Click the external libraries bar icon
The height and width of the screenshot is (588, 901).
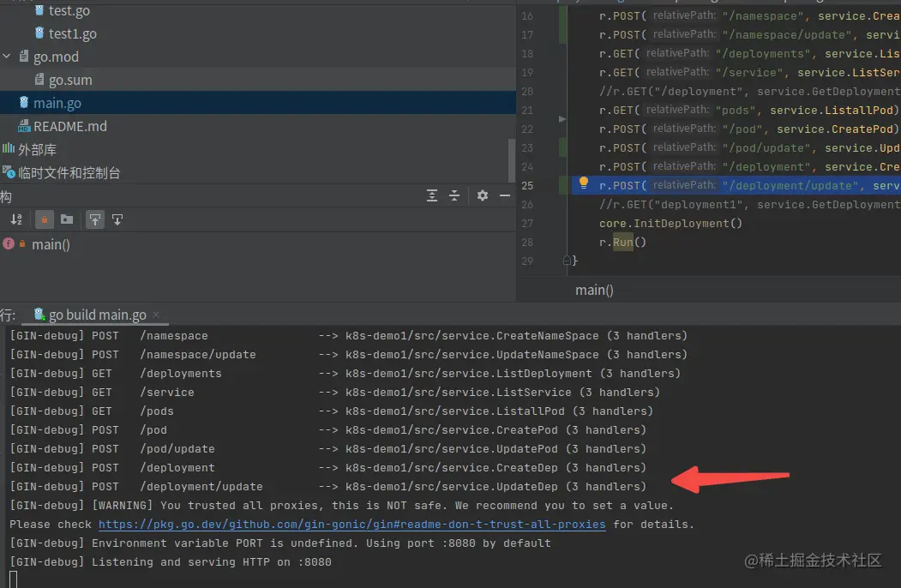[8, 148]
